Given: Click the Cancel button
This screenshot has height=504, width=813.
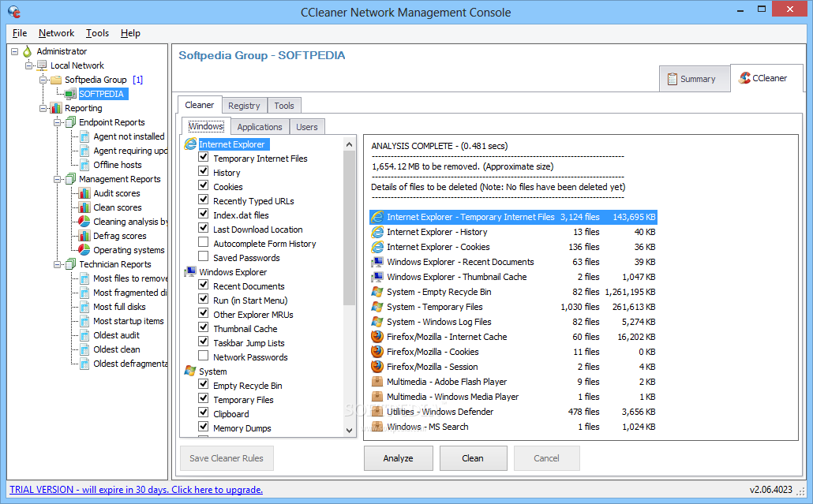Looking at the screenshot, I should point(546,458).
